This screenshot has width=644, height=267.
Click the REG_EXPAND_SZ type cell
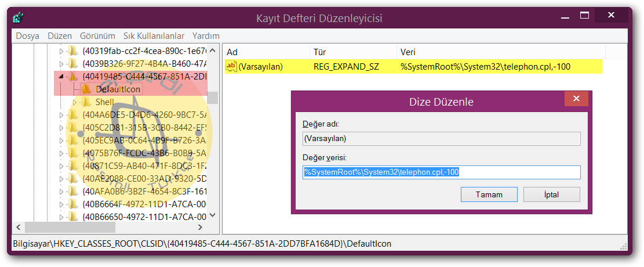click(346, 66)
